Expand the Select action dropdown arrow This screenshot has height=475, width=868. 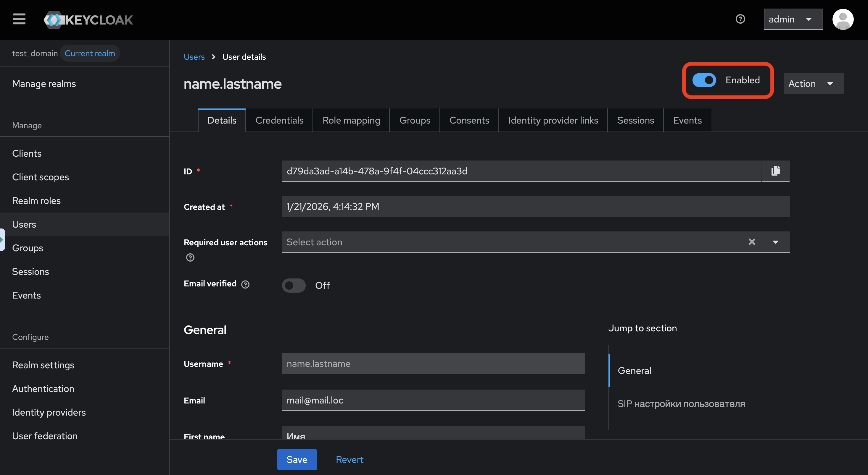click(776, 242)
